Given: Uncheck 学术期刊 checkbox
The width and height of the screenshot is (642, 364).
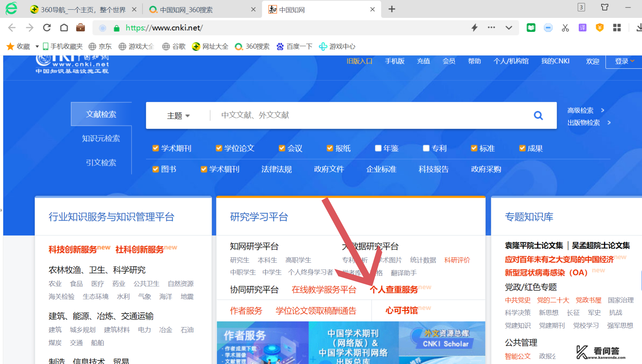Looking at the screenshot, I should point(155,148).
